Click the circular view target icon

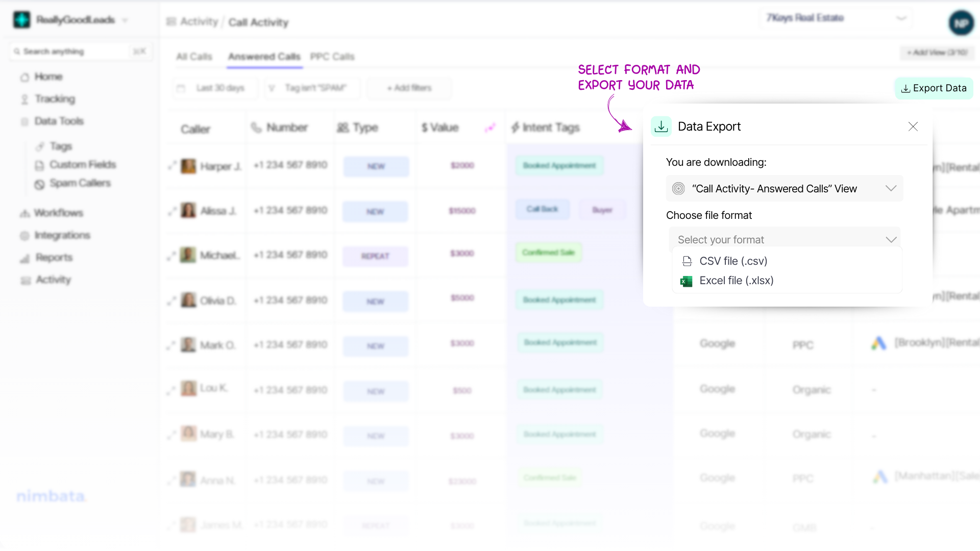(678, 189)
